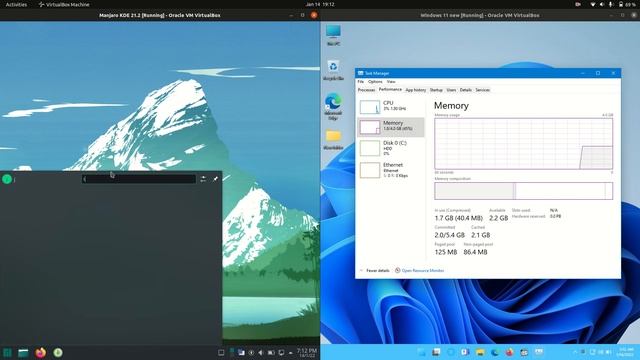Open the battery indicator in Manjaro tray

point(271,352)
